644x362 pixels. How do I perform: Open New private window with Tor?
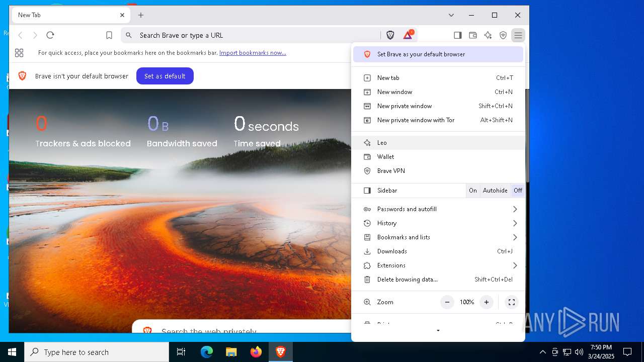[x=438, y=120]
